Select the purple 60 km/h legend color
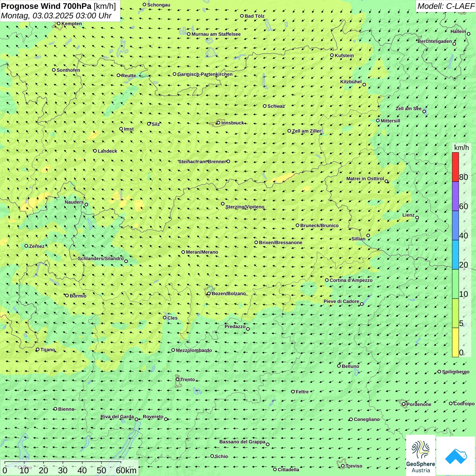 pos(455,196)
